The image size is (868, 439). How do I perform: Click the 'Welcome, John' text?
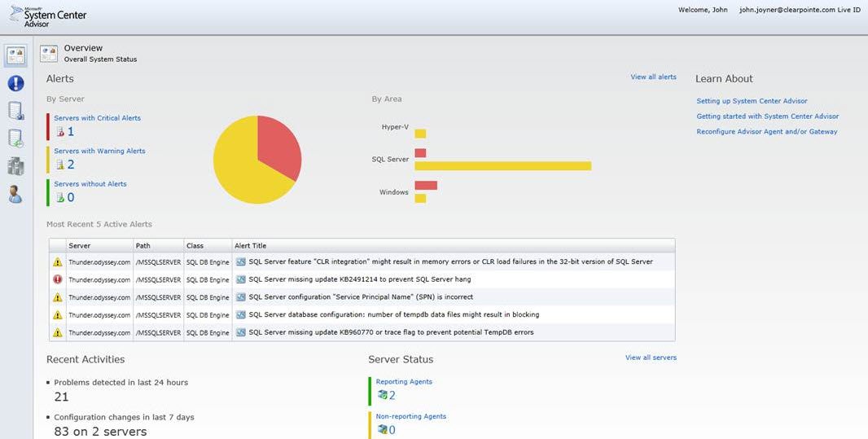pos(703,10)
